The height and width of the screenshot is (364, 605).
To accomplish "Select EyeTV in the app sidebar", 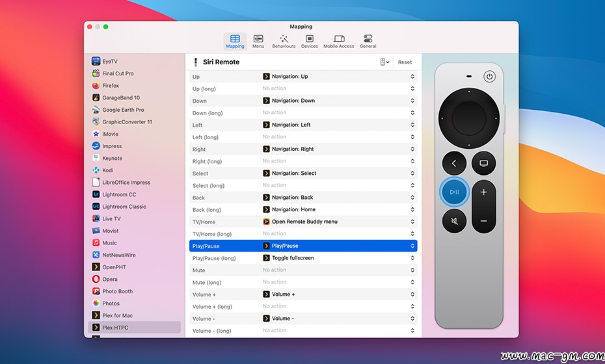I will (x=134, y=61).
